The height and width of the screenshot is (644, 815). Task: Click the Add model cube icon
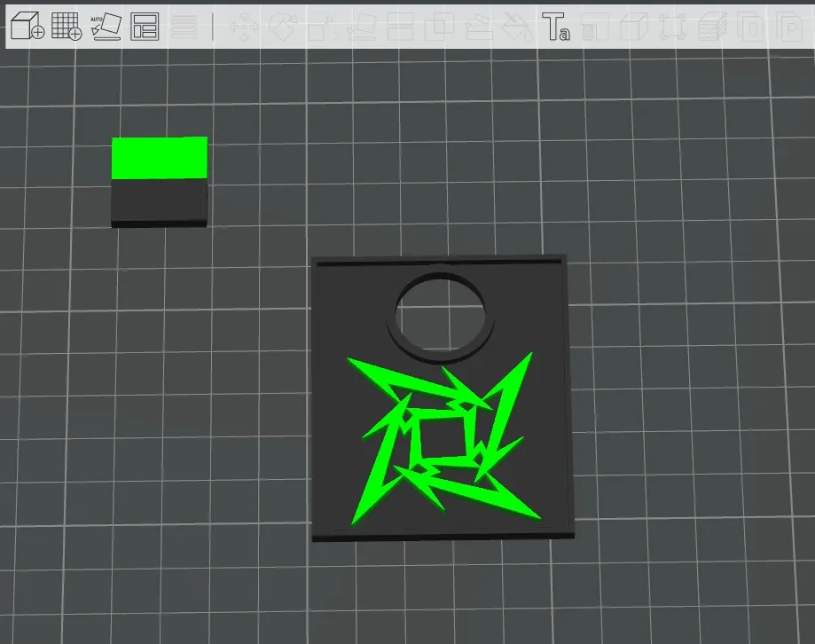(x=27, y=27)
